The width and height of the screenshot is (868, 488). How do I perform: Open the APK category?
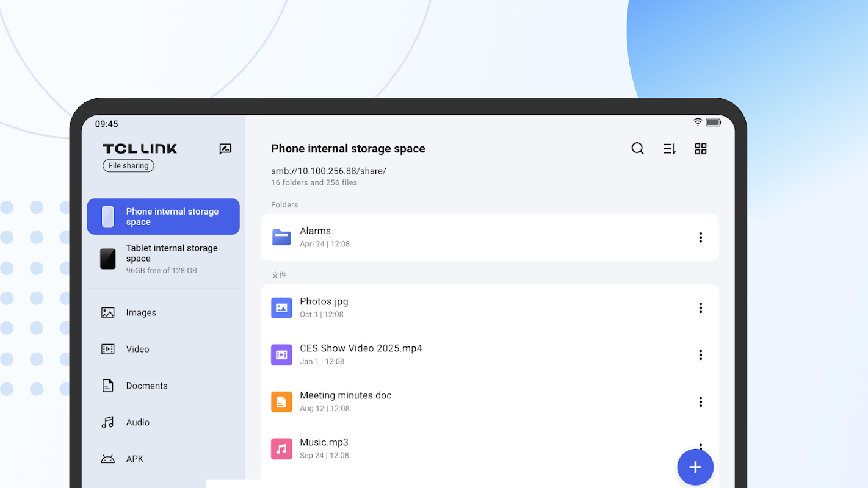point(164,459)
